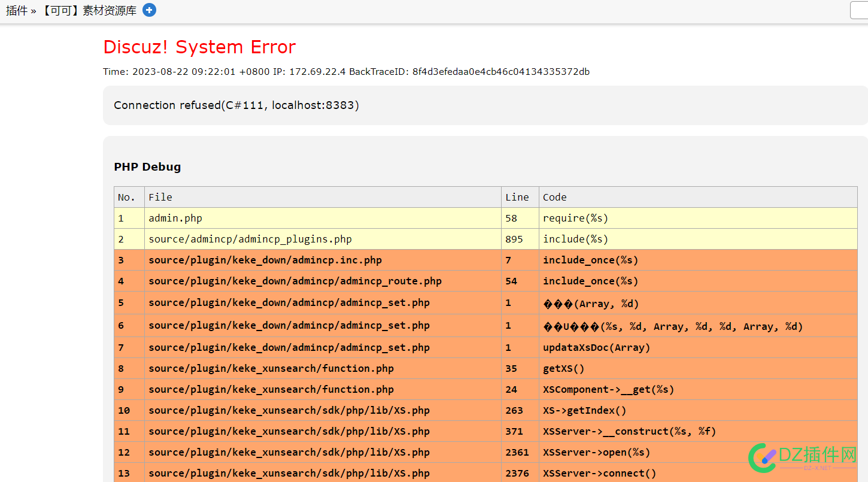Click the 【可可】素材资源库 breadcrumb title

pyautogui.click(x=89, y=11)
